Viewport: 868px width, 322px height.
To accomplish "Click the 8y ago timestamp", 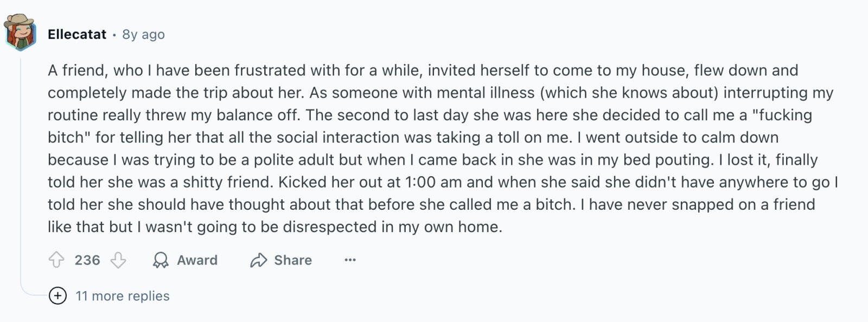I will click(x=143, y=34).
